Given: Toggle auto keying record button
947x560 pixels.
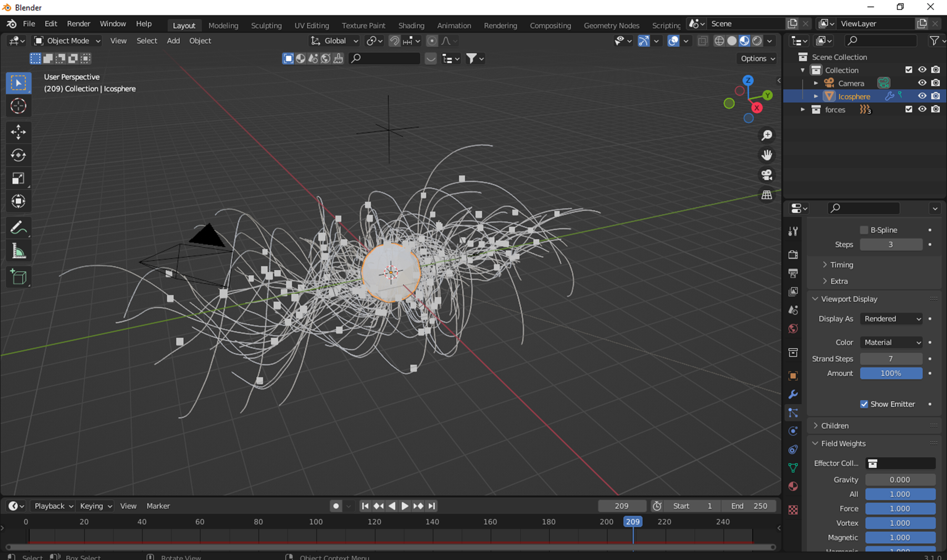Looking at the screenshot, I should (x=336, y=506).
